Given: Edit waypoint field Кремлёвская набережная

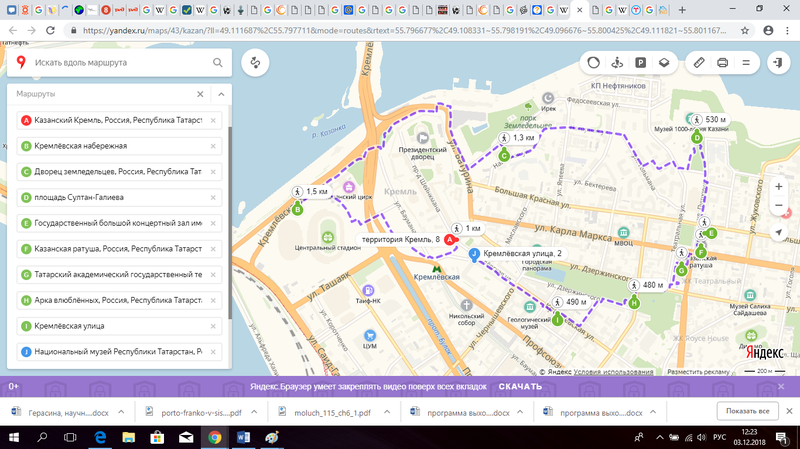Looking at the screenshot, I should pos(119,146).
